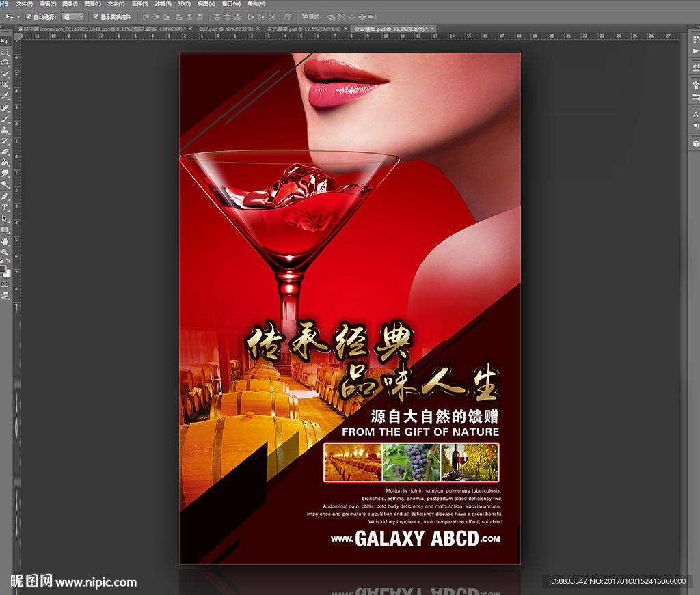
Task: Expand the Move tool preset picker arrow
Action: pos(17,16)
